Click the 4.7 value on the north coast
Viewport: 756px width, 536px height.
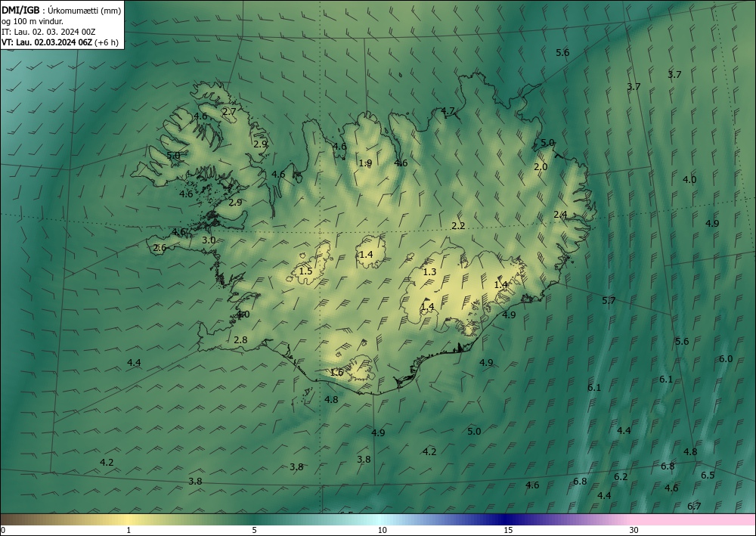point(448,111)
